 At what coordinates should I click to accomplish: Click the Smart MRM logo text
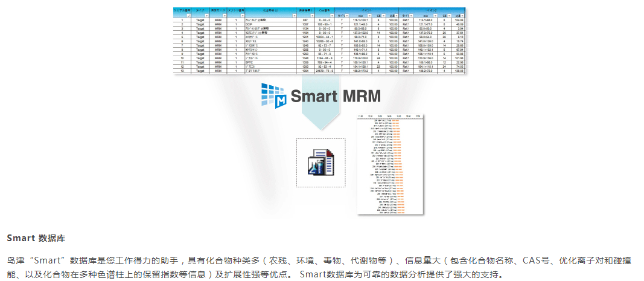(335, 96)
